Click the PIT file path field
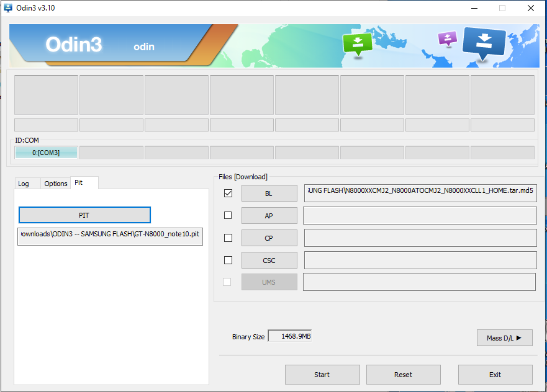The width and height of the screenshot is (547, 392). pyautogui.click(x=111, y=236)
